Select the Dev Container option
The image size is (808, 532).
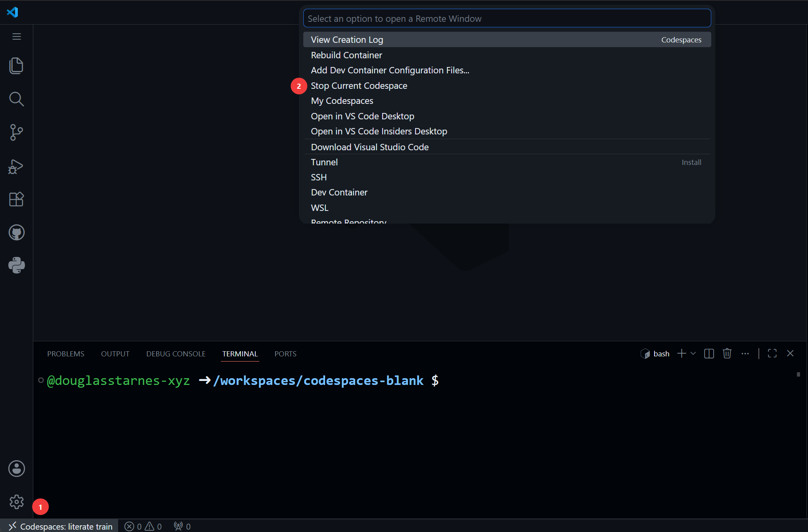tap(507, 192)
